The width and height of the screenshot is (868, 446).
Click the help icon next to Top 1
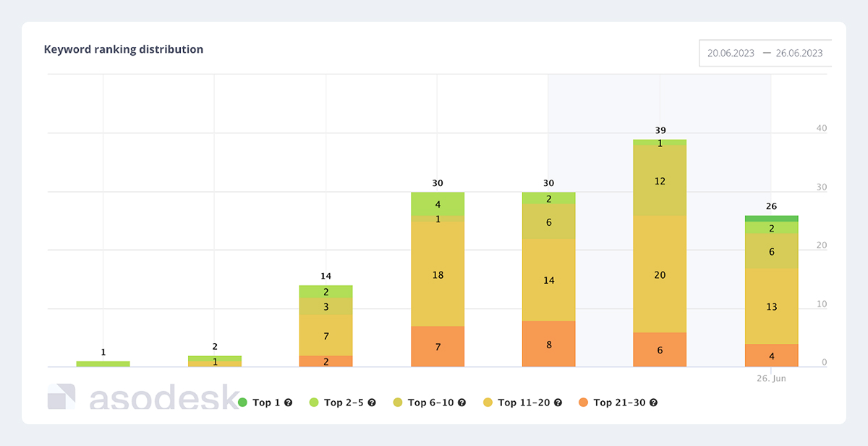pyautogui.click(x=289, y=403)
